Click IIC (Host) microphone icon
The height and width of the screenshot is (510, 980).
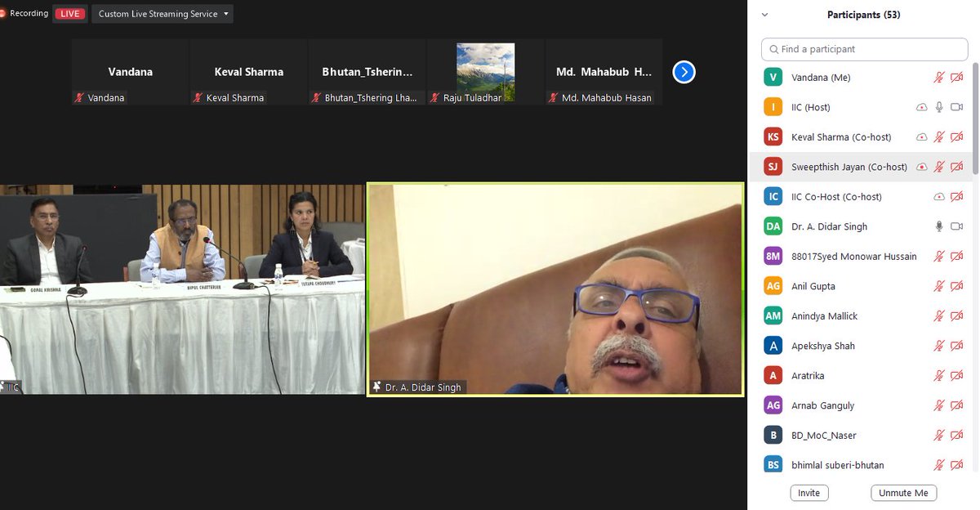[939, 107]
